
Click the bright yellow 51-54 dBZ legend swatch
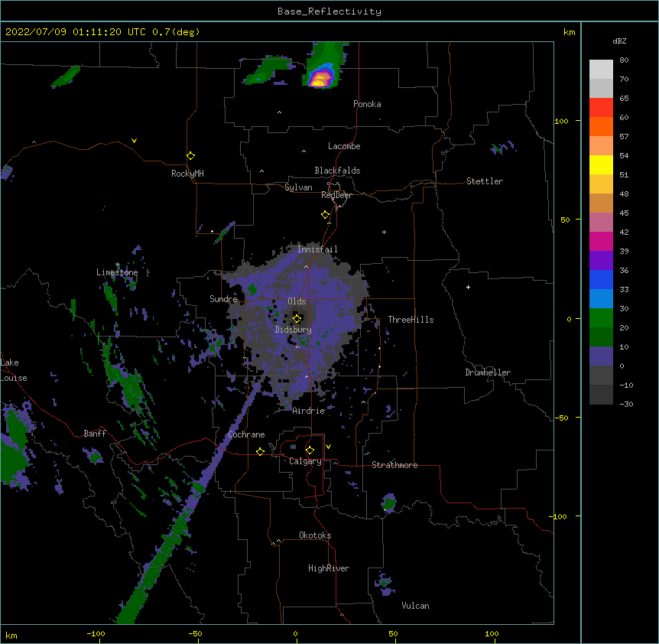[x=601, y=164]
